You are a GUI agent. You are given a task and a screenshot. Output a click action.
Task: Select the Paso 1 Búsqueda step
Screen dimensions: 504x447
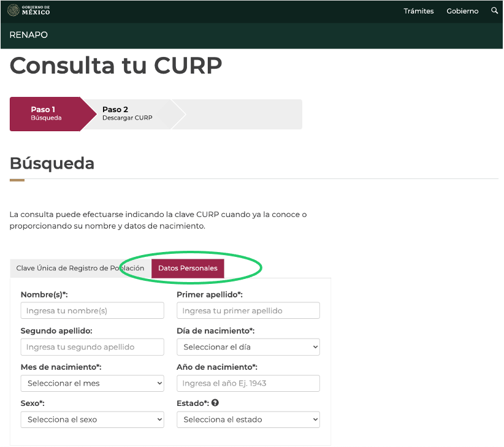[x=46, y=114]
